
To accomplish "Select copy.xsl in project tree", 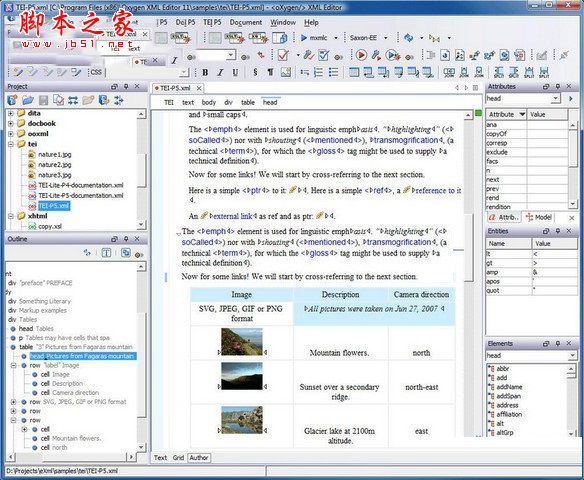I will (x=50, y=226).
